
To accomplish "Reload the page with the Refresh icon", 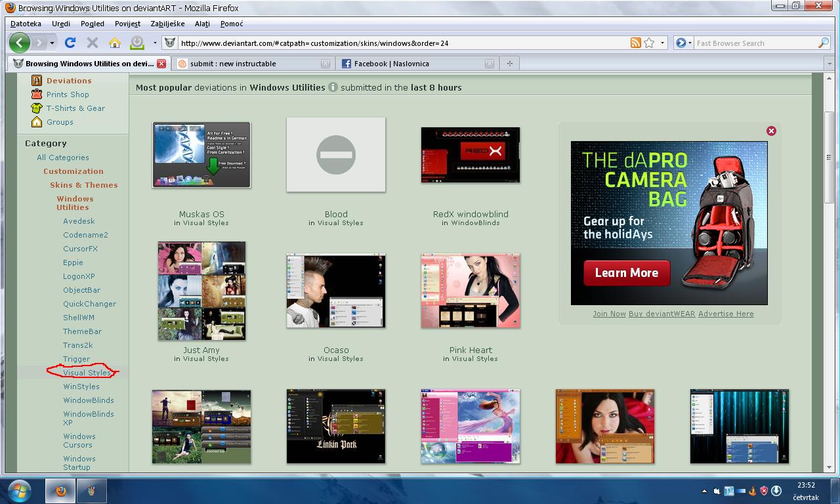I will coord(70,43).
